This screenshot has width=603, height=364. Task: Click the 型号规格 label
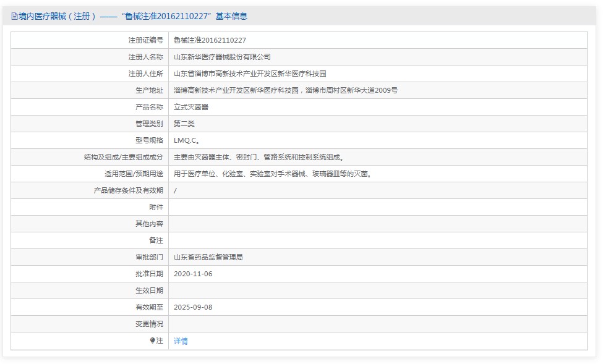[x=149, y=141]
